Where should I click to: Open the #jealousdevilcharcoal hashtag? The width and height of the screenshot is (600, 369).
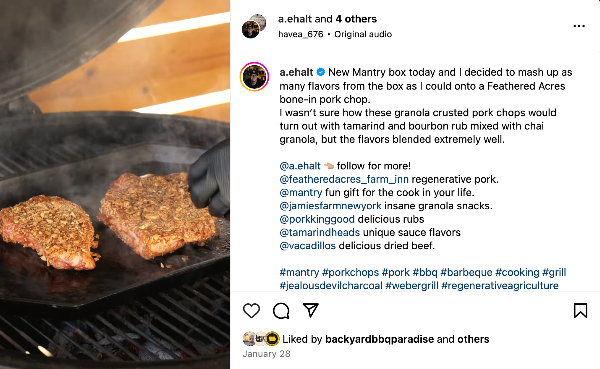pos(331,286)
